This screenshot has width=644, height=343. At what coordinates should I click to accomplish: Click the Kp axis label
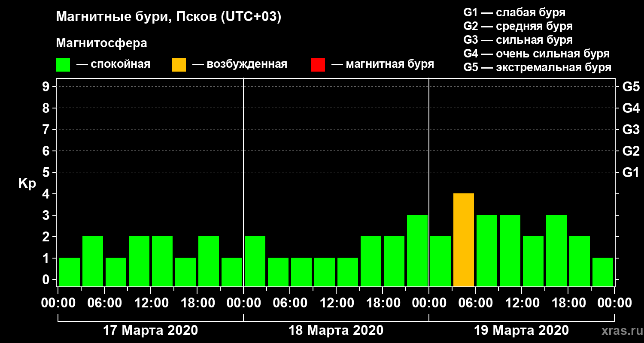click(27, 184)
